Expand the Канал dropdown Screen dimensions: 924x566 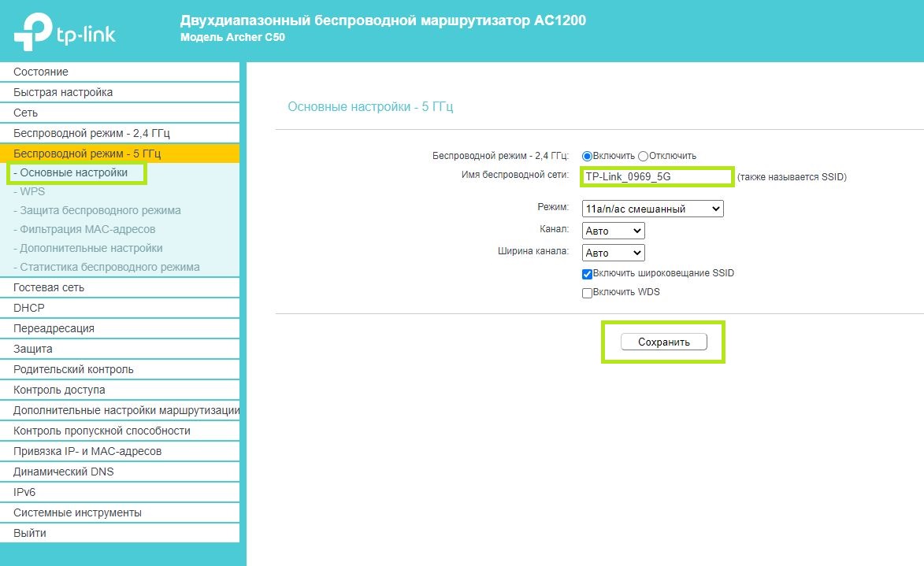(x=613, y=231)
